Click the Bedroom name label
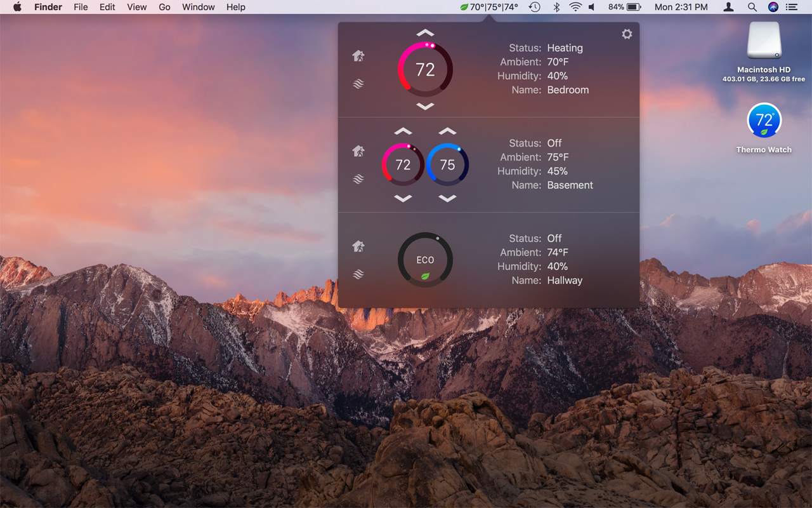The image size is (812, 508). point(568,90)
